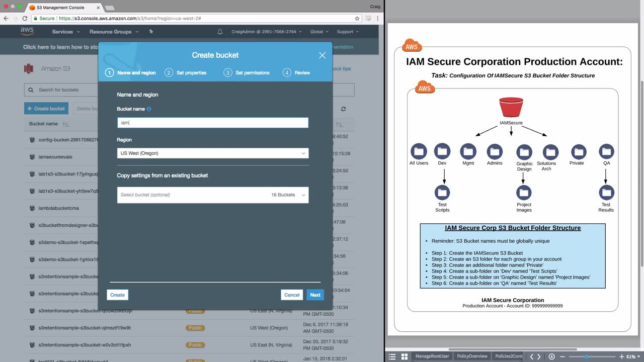Open the Region dropdown showing US West (Oregon)

coord(213,153)
